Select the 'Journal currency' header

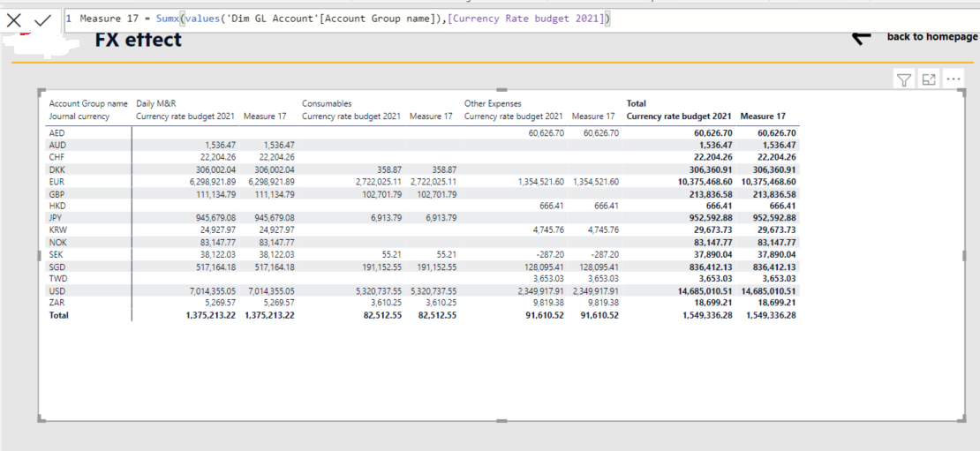pyautogui.click(x=79, y=117)
